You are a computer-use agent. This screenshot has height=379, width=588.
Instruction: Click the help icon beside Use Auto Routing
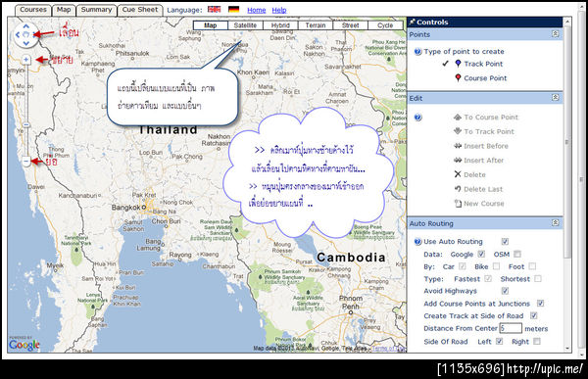(417, 242)
